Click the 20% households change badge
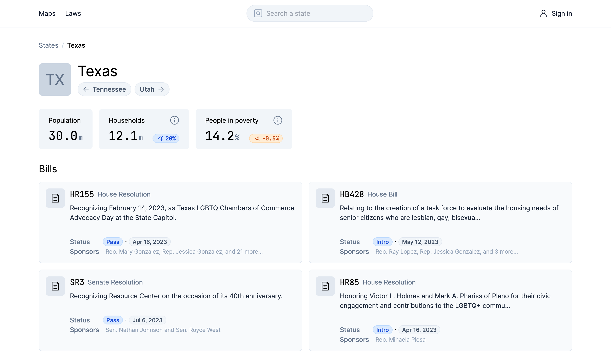 [166, 138]
